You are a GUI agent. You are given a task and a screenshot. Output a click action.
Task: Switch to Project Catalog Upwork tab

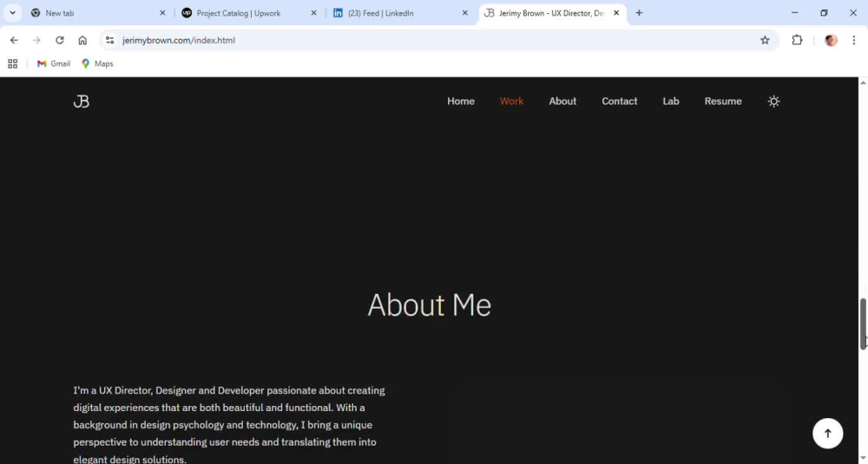point(250,13)
